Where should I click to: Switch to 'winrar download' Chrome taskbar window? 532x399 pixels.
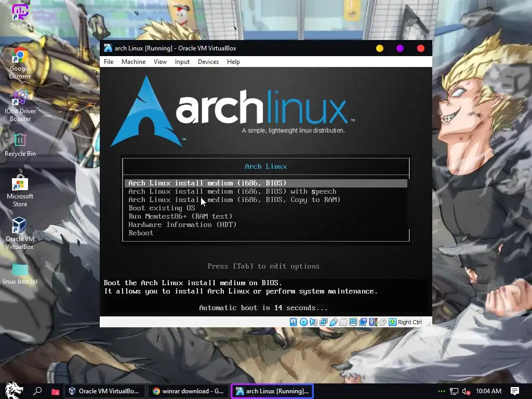point(188,391)
